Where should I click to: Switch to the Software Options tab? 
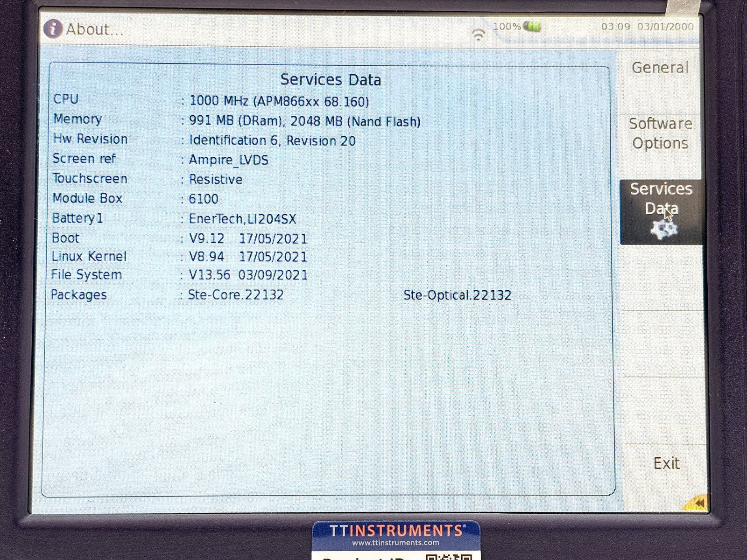click(660, 133)
